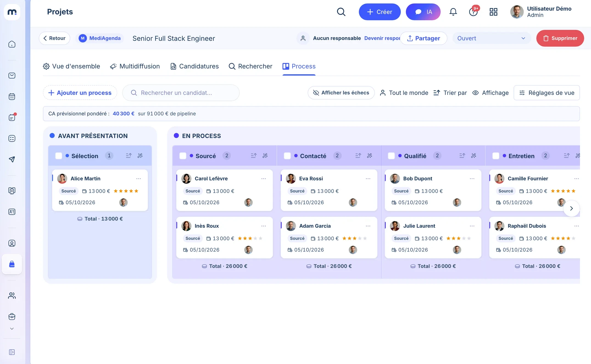Screen dimensions: 591x364
Task: Focus the Rechercher un candidat field
Action: click(x=181, y=93)
